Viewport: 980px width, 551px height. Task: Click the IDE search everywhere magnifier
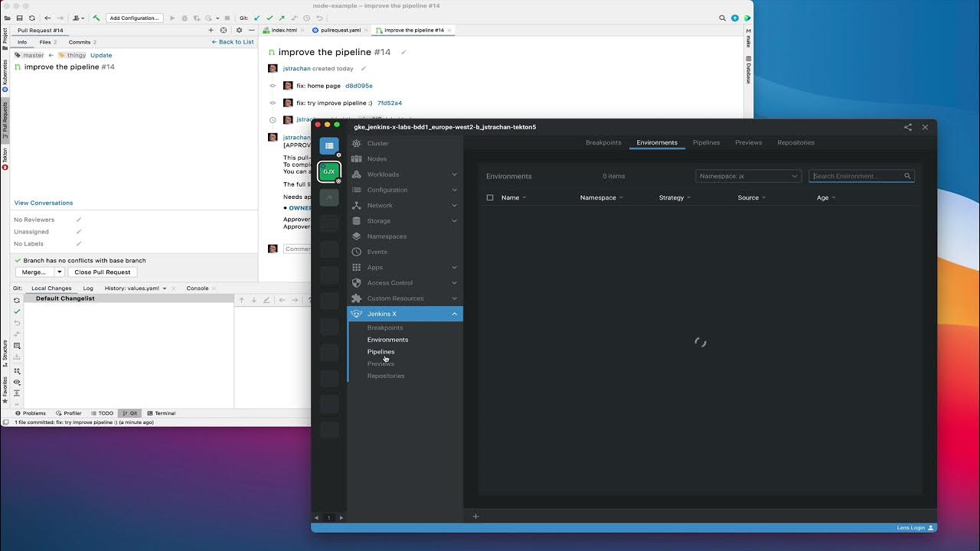(x=722, y=18)
